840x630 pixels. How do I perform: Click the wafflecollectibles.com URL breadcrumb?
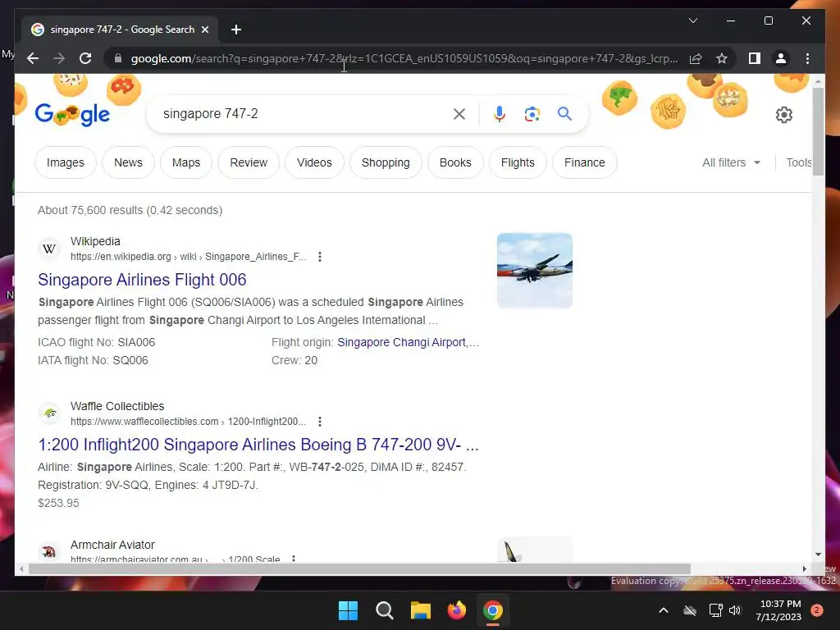coord(188,422)
